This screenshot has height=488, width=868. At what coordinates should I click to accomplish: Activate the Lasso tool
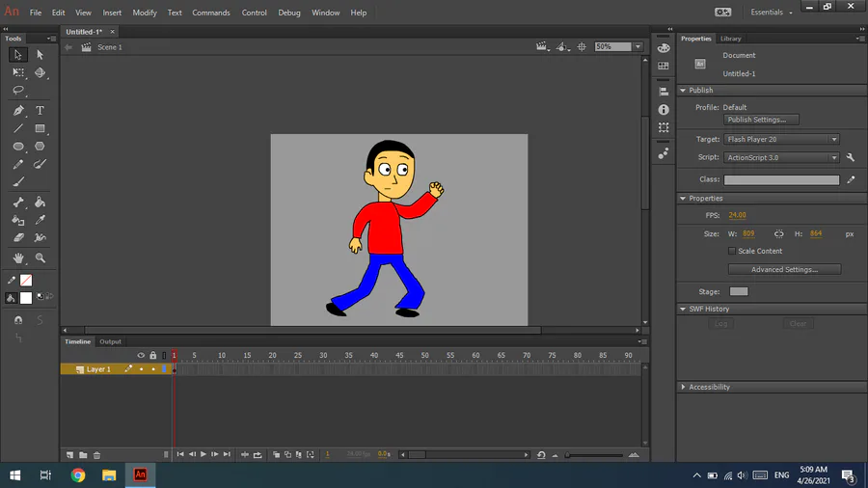[18, 91]
